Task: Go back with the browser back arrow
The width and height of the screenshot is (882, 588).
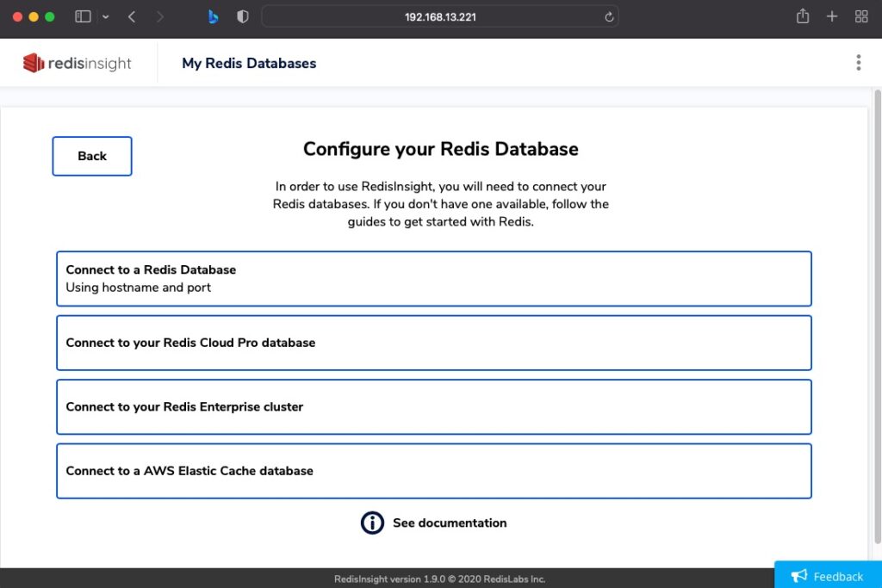Action: pyautogui.click(x=132, y=17)
